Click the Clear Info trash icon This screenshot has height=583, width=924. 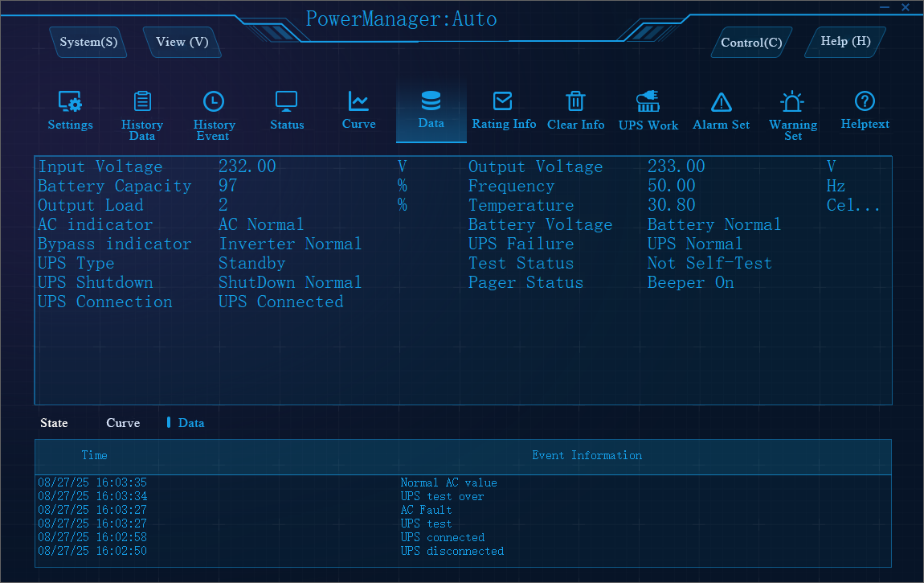point(575,102)
